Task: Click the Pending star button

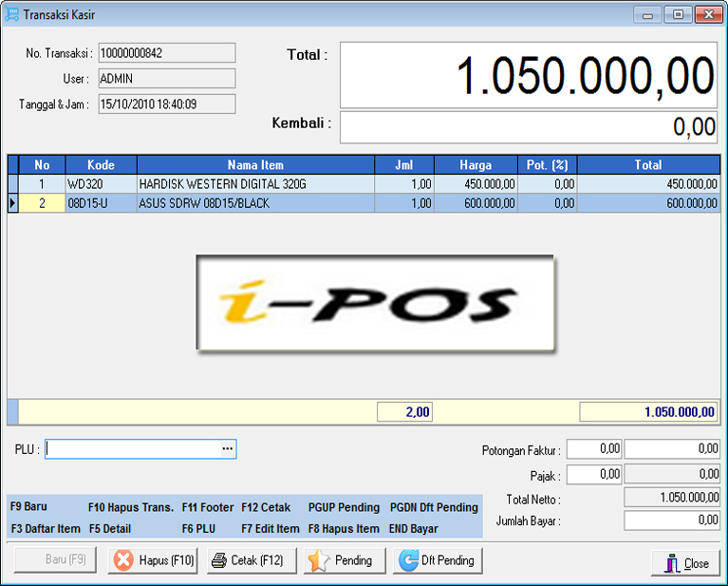Action: [345, 560]
